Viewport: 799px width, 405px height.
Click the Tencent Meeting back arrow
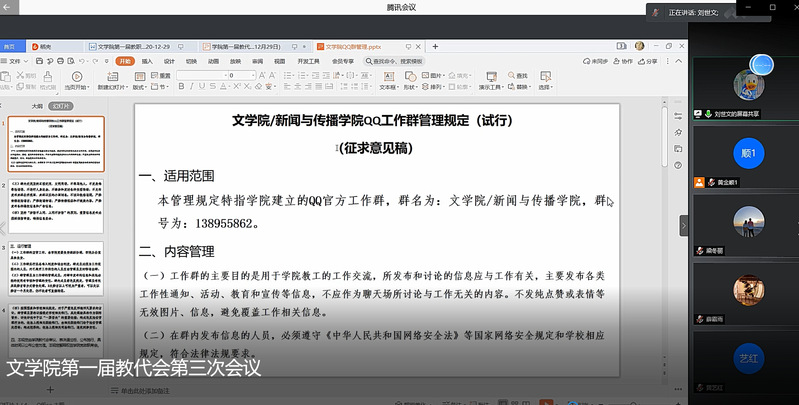[x=7, y=7]
